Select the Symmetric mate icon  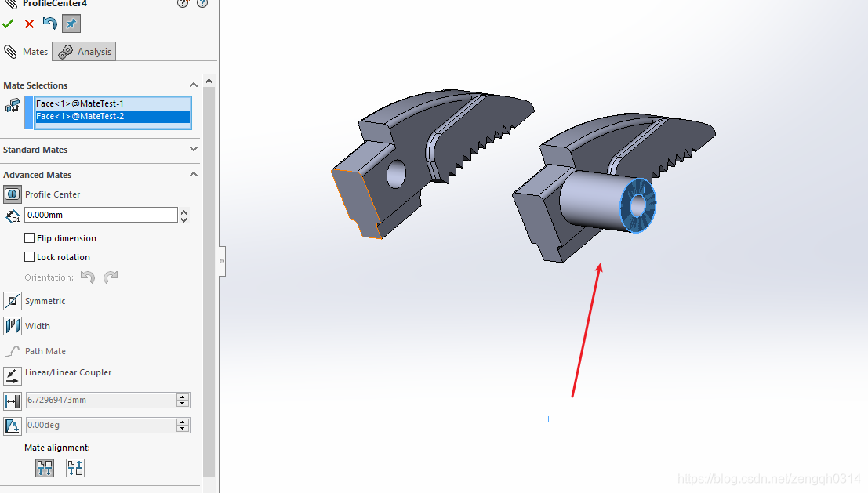click(x=13, y=301)
